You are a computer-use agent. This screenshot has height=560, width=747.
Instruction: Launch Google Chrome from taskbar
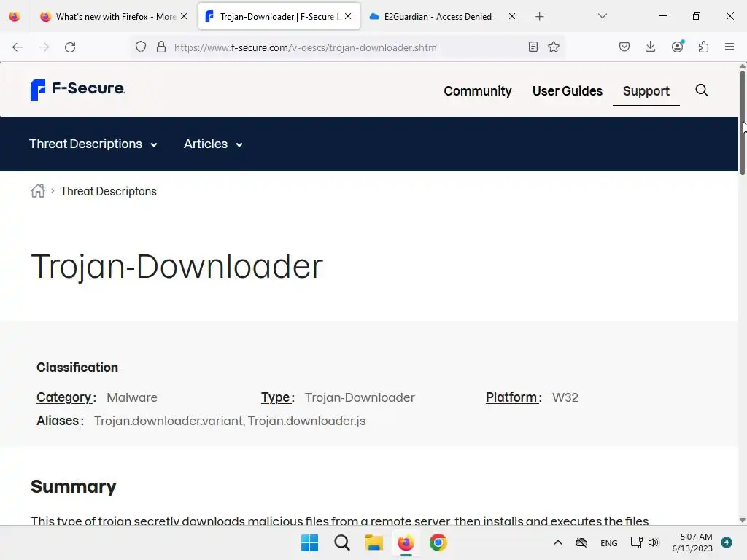point(438,542)
